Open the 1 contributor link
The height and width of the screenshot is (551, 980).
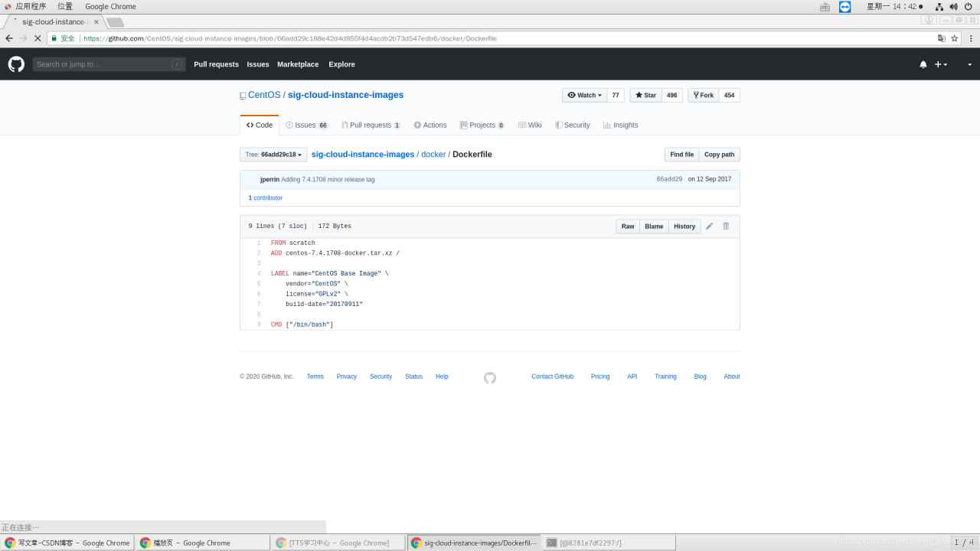coord(265,197)
